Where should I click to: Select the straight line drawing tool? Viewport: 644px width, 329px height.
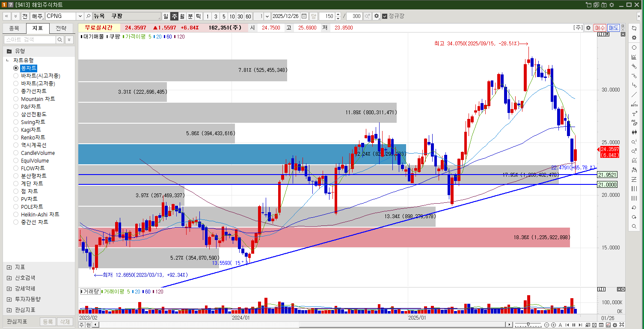634,95
